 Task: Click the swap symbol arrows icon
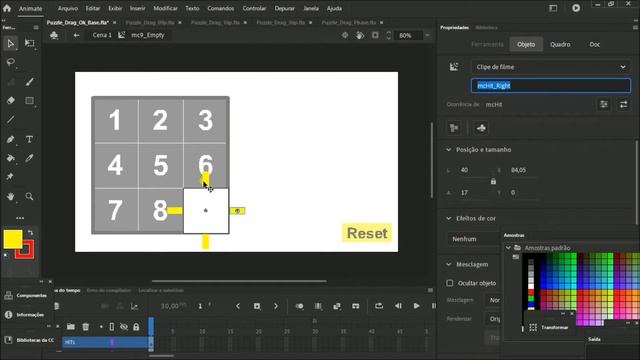pos(623,104)
